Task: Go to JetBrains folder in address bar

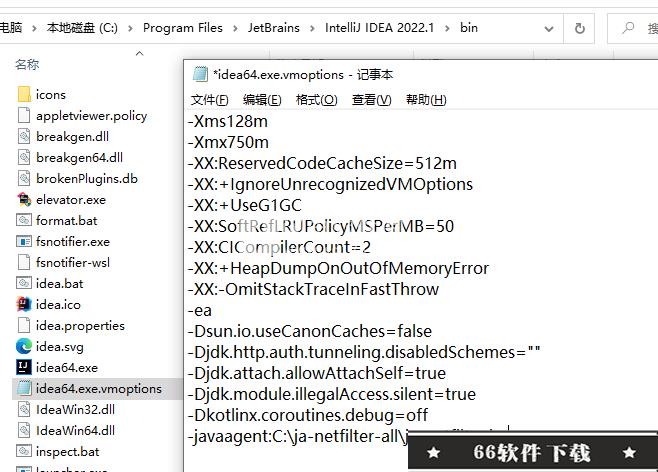Action: [274, 28]
